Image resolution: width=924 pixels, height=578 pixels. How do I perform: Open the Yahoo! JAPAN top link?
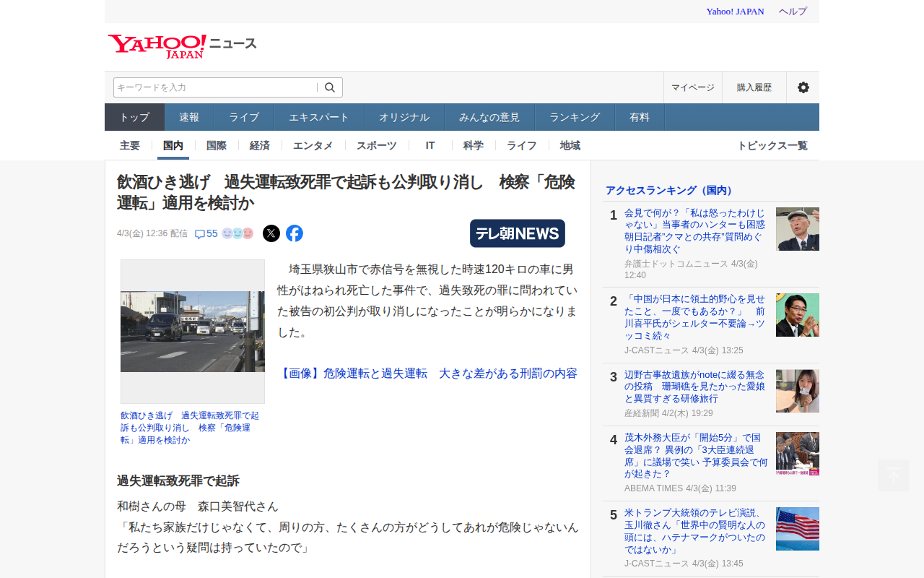(735, 12)
